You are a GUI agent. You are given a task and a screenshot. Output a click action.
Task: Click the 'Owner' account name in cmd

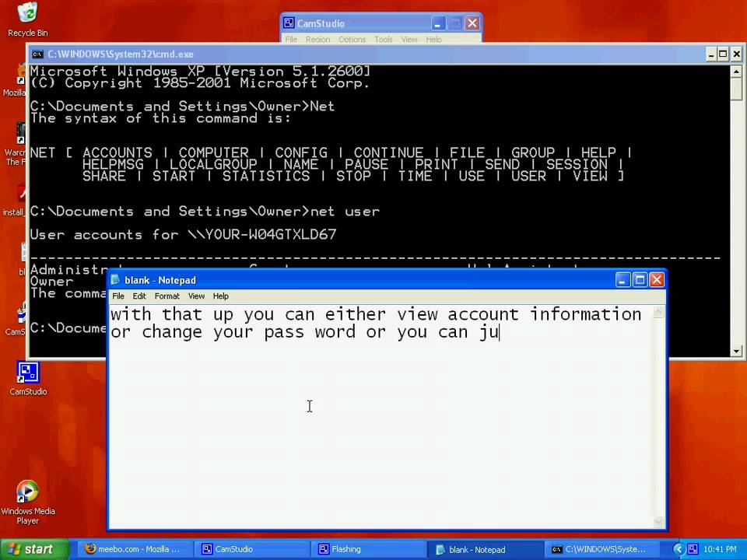[x=51, y=282]
